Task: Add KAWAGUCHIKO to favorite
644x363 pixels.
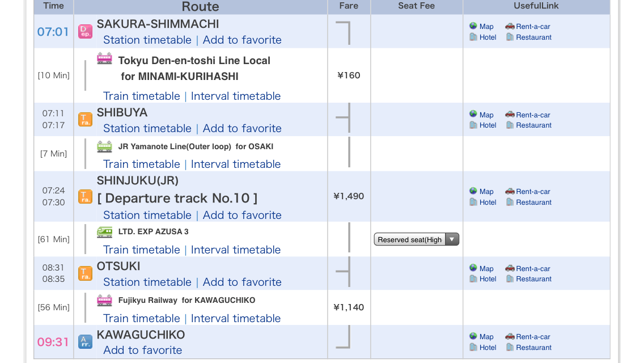Action: 142,350
